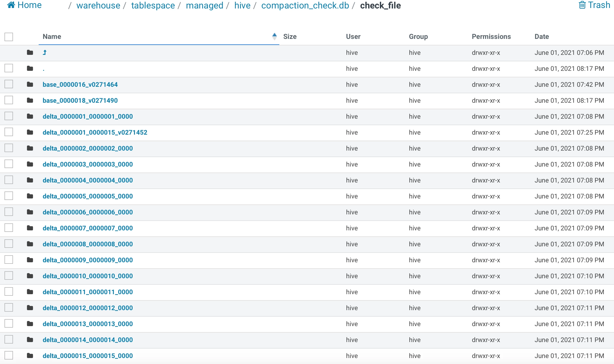
Task: Tick checkbox for delta_0000014_0000014_0000
Action: 9,339
